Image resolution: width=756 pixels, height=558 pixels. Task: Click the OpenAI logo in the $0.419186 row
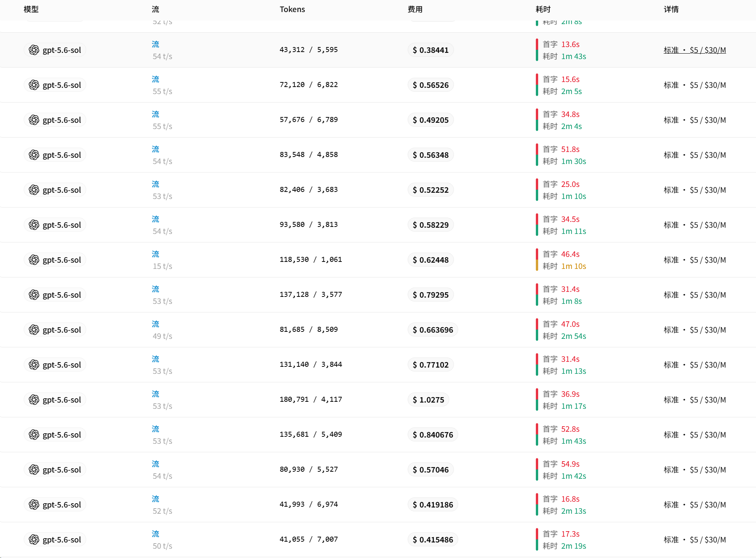pyautogui.click(x=34, y=504)
